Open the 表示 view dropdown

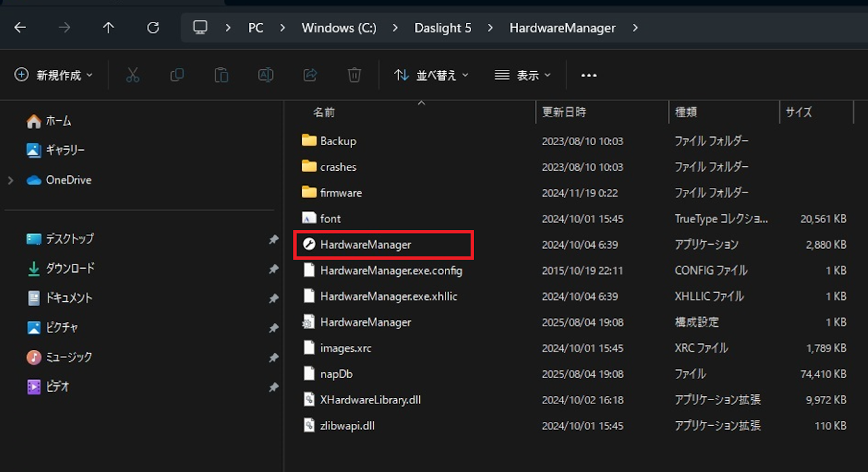pos(522,75)
